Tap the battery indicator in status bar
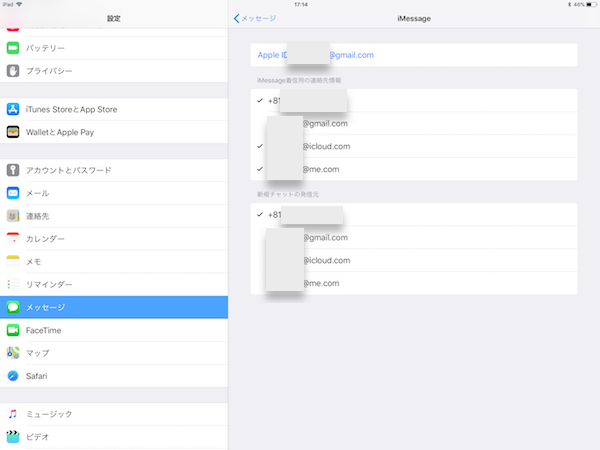Screen dimensions: 600x450 coord(591,5)
